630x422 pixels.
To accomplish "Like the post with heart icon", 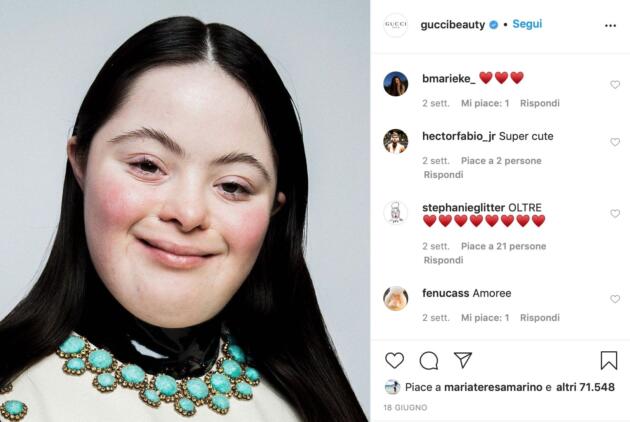I will point(395,360).
